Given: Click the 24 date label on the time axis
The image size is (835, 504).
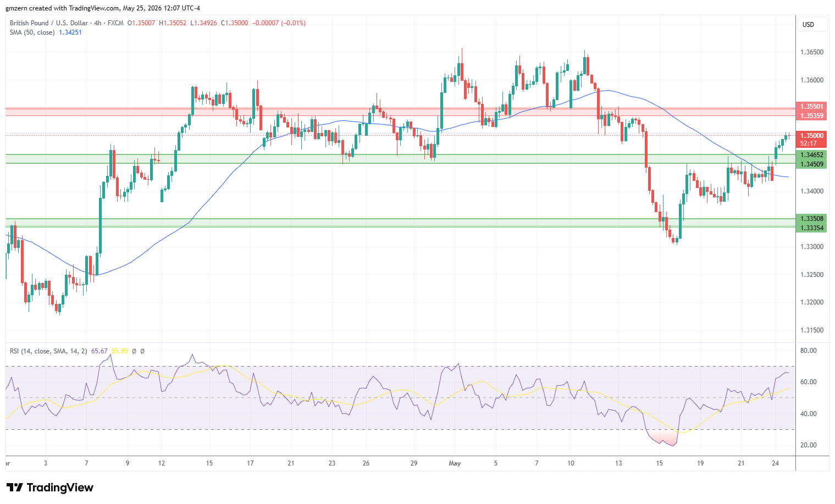Looking at the screenshot, I should 775,463.
